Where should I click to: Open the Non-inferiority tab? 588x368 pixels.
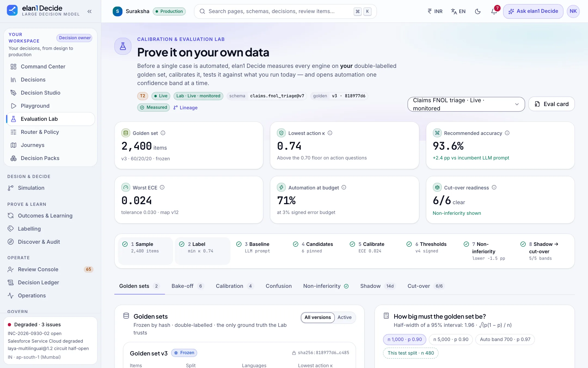point(326,286)
